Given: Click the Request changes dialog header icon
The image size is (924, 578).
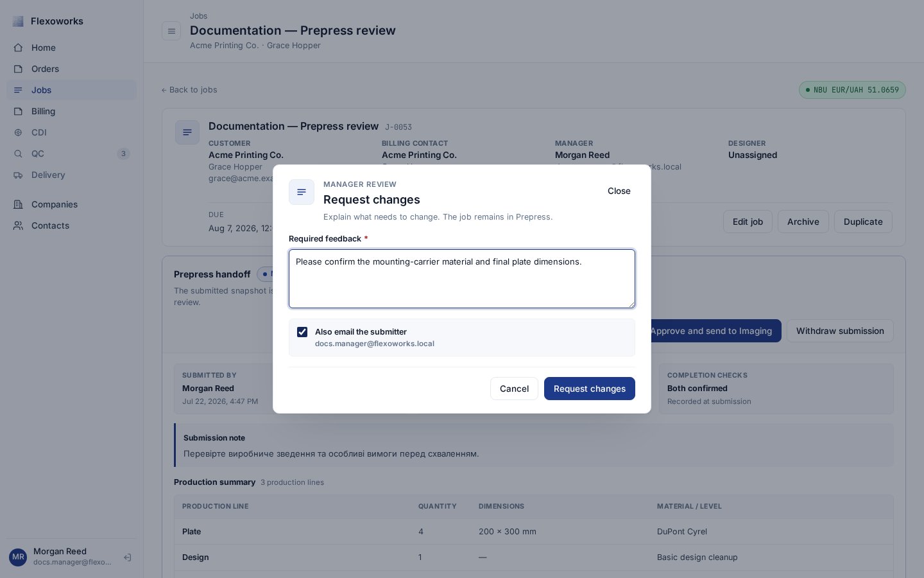Looking at the screenshot, I should pyautogui.click(x=302, y=192).
